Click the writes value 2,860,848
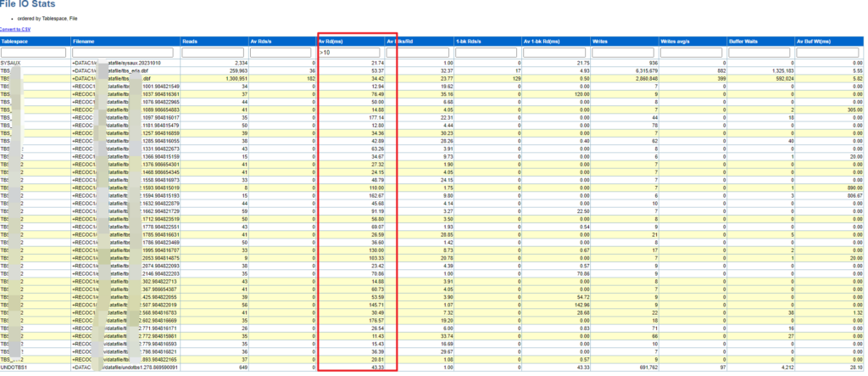This screenshot has height=376, width=868. click(645, 79)
